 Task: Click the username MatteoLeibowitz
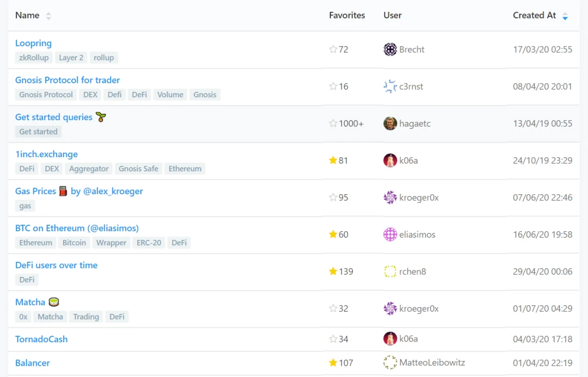pyautogui.click(x=432, y=363)
